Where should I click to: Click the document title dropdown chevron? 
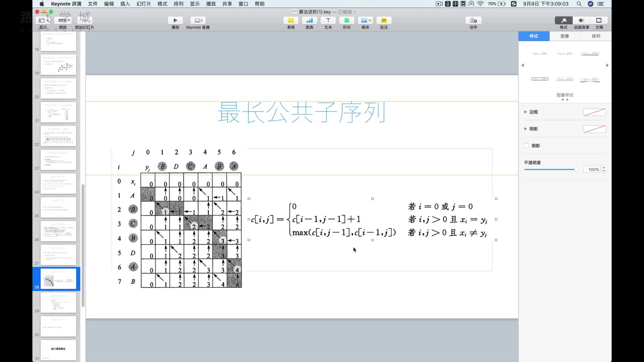click(x=355, y=12)
